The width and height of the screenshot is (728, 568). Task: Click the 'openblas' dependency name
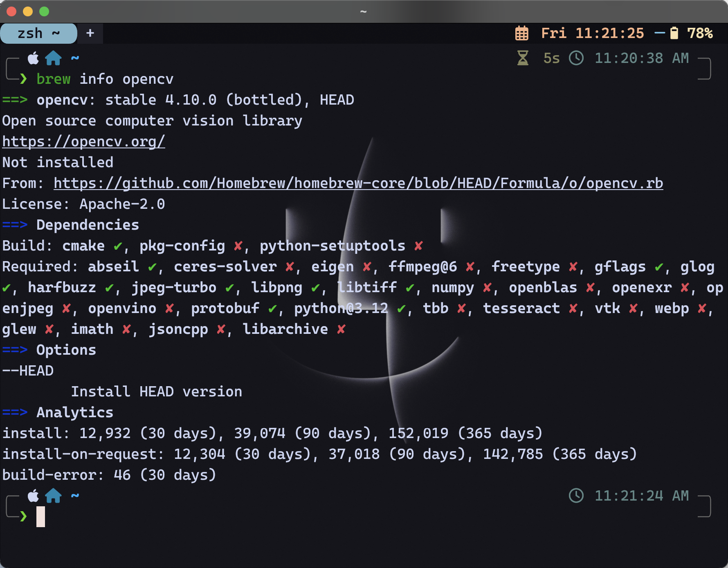[x=543, y=288]
